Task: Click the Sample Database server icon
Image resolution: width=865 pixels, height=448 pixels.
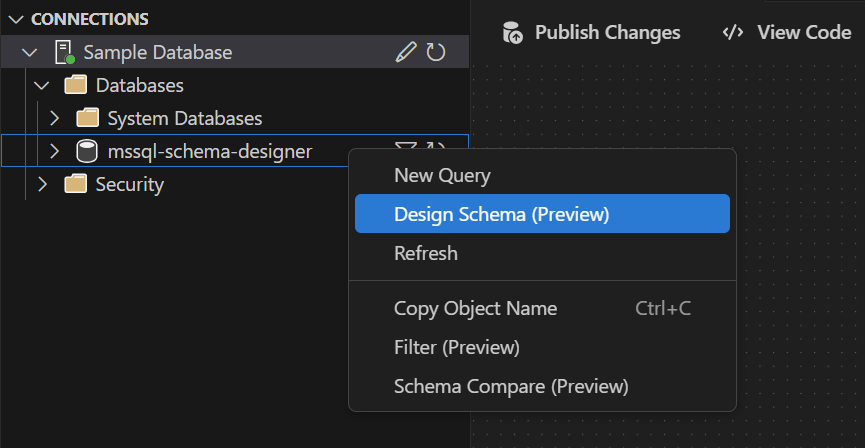Action: click(x=65, y=52)
